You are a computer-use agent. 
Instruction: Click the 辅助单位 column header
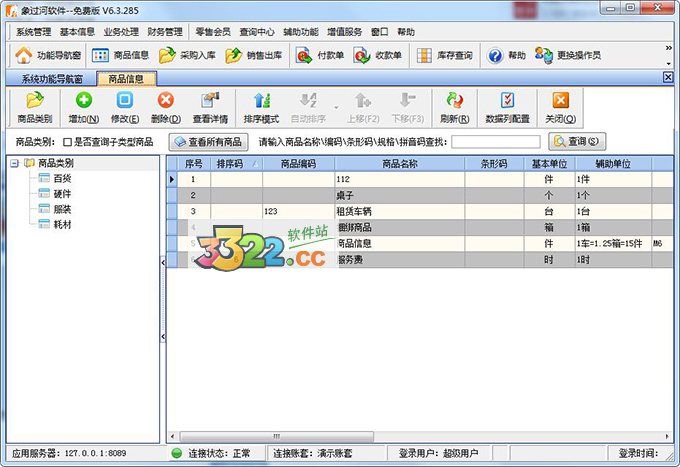click(613, 164)
